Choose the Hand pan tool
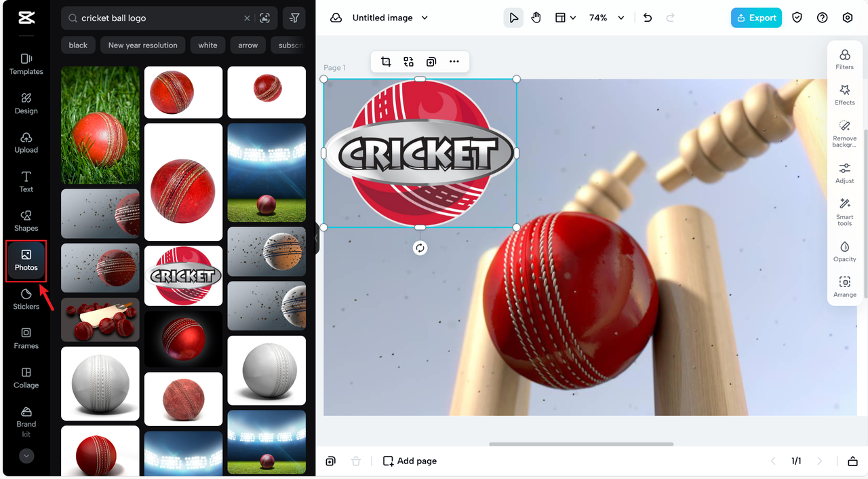868x479 pixels. [x=536, y=18]
